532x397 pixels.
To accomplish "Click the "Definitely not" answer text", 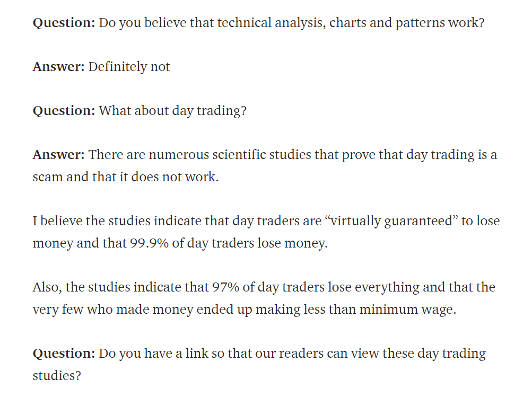I will point(129,67).
